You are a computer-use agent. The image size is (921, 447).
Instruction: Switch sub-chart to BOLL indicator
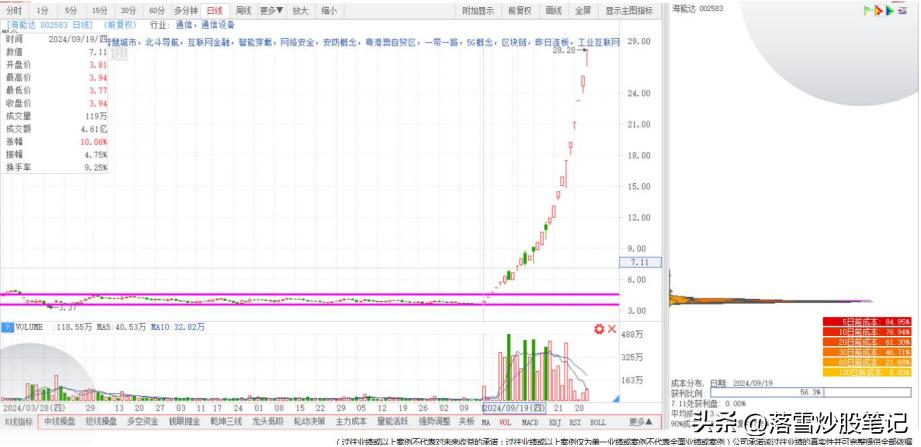[x=598, y=422]
